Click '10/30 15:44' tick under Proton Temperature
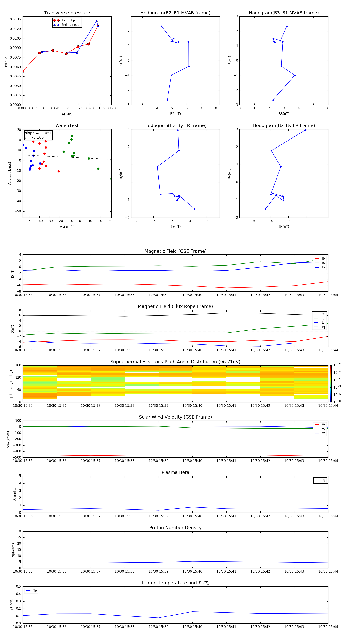Image resolution: width=351 pixels, height=644 pixels. (328, 627)
